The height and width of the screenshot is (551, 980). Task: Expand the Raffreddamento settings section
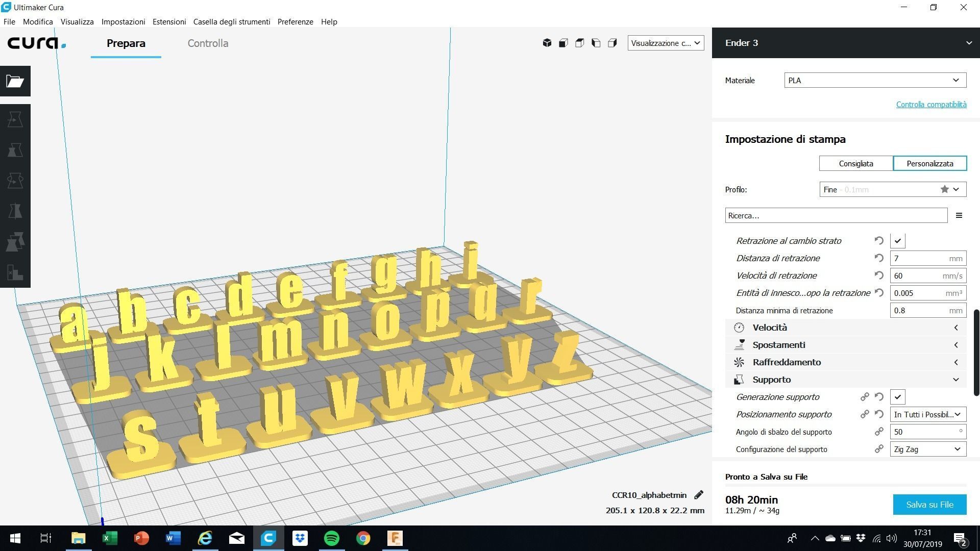(846, 362)
